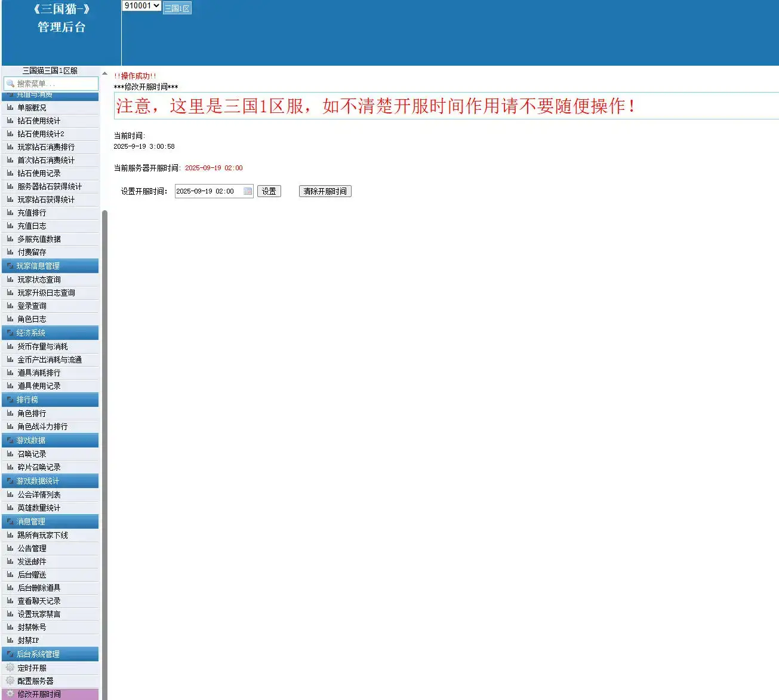Open the calendar picker beside the date field
The height and width of the screenshot is (700, 779).
coord(248,191)
